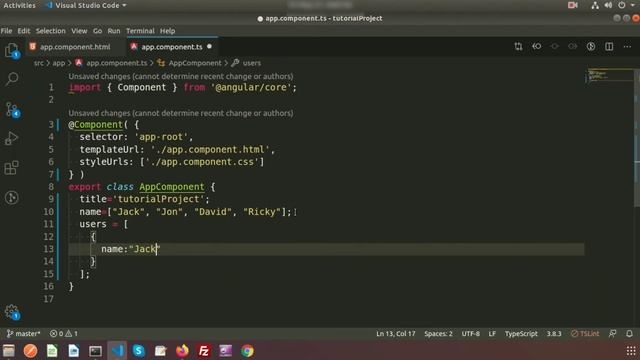Select TypeScript language mode indicator

(521, 333)
